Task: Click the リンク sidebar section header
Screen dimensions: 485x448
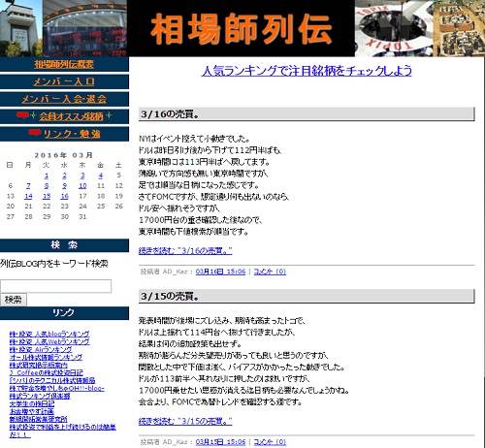Action: point(64,312)
